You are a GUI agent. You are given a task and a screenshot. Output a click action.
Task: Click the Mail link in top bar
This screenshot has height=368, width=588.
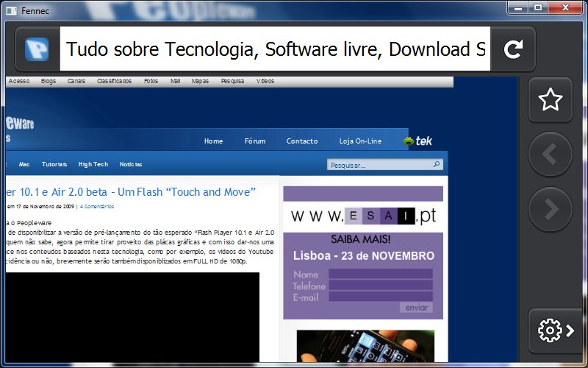(175, 81)
